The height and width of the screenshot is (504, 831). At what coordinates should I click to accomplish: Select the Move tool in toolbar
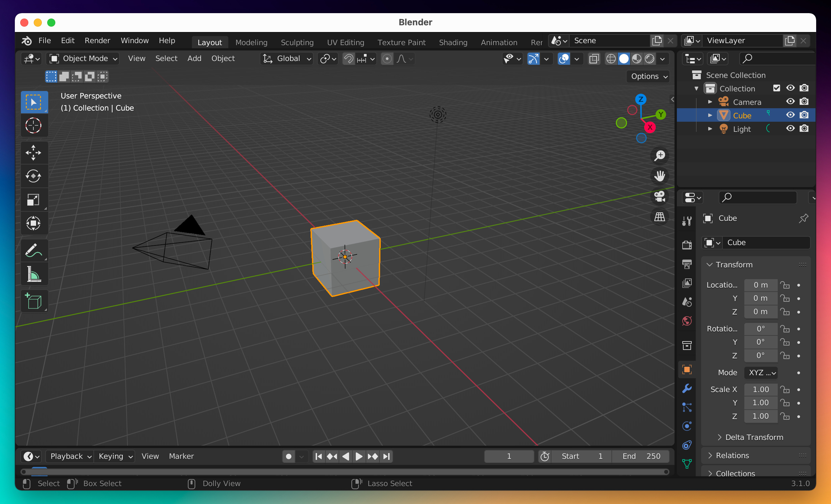pyautogui.click(x=33, y=153)
